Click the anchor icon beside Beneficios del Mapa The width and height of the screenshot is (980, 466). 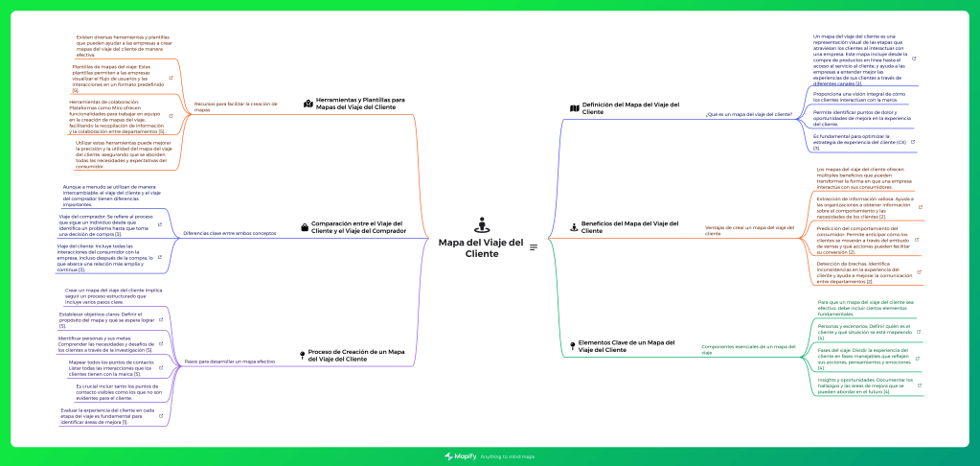point(574,227)
